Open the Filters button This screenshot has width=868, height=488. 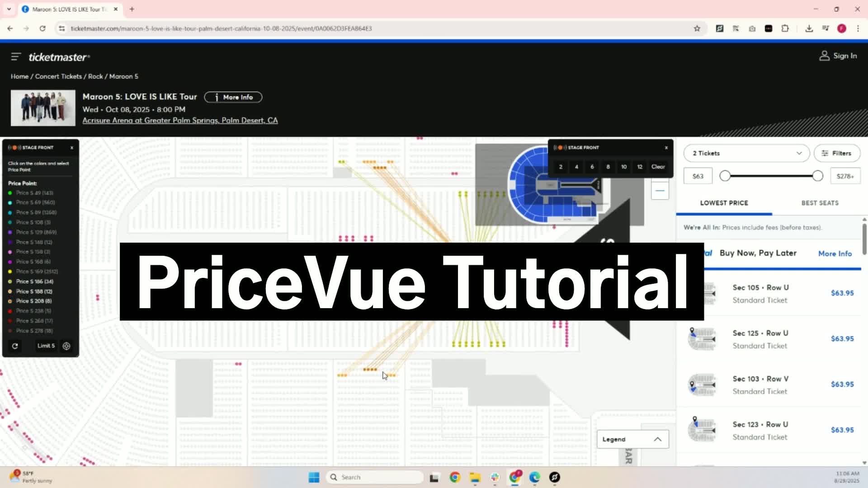[x=837, y=153]
